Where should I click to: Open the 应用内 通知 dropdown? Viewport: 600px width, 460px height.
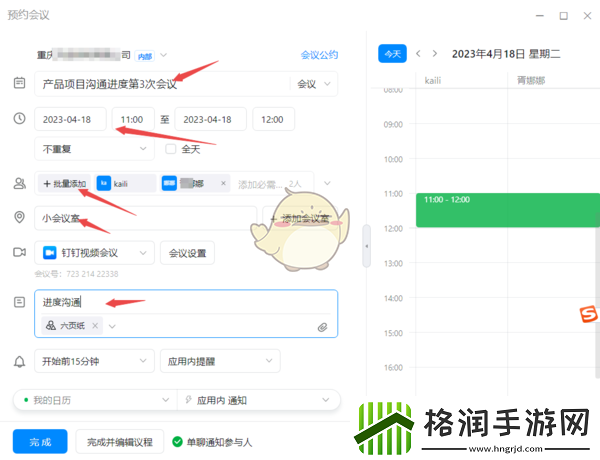pyautogui.click(x=259, y=400)
